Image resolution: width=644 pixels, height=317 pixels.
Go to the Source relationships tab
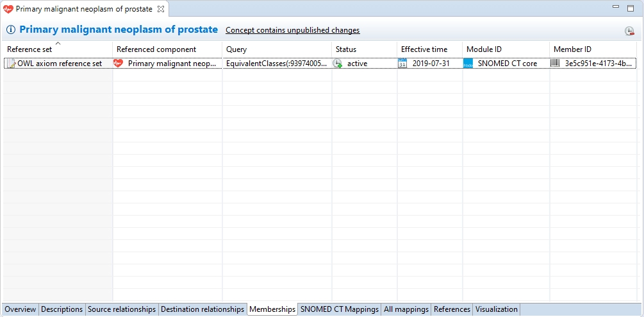tap(122, 309)
